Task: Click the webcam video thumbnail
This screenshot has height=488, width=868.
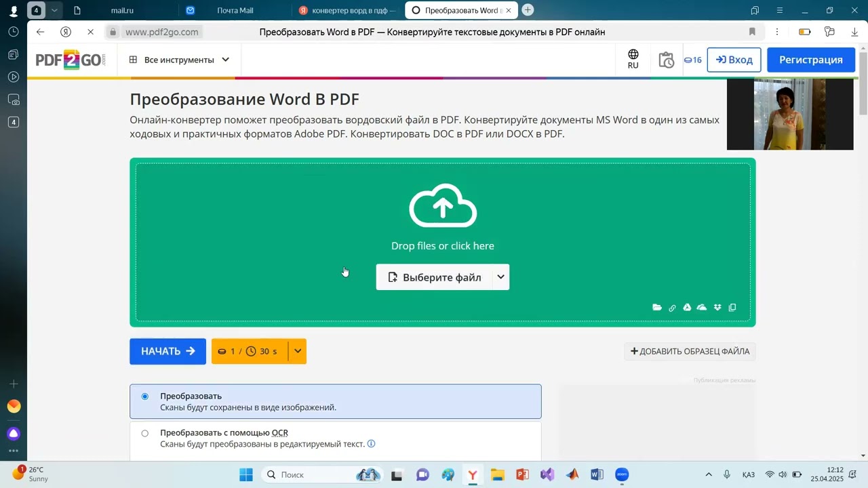Action: pyautogui.click(x=790, y=114)
